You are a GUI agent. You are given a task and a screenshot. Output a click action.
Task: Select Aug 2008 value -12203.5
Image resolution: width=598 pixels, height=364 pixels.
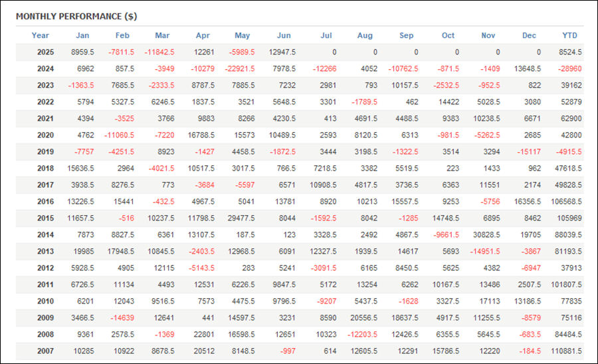point(362,335)
